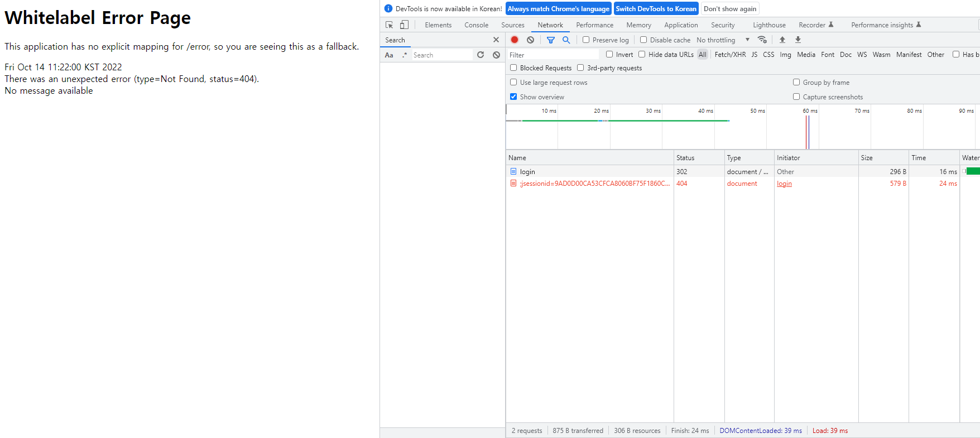This screenshot has height=438, width=980.
Task: Check Hide data URLs checkbox
Action: coord(642,54)
